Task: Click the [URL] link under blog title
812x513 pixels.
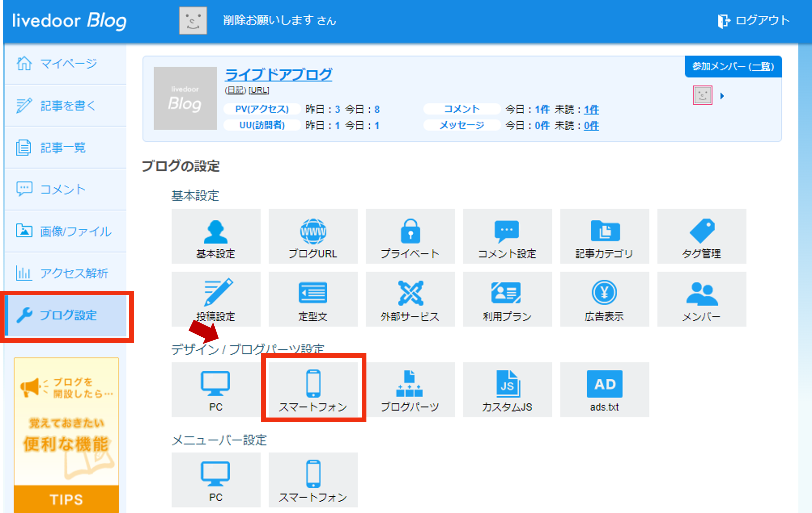Action: point(259,91)
